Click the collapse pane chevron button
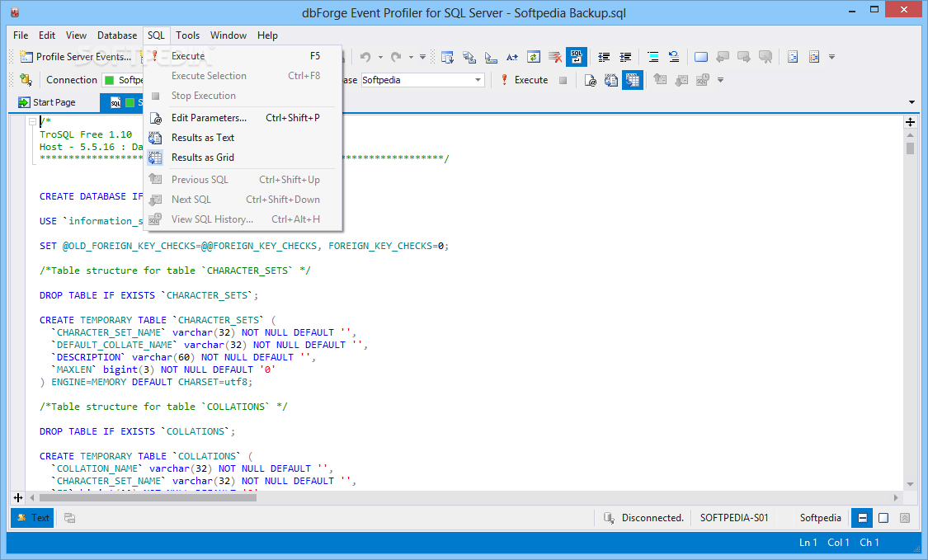928x560 pixels. pyautogui.click(x=905, y=518)
